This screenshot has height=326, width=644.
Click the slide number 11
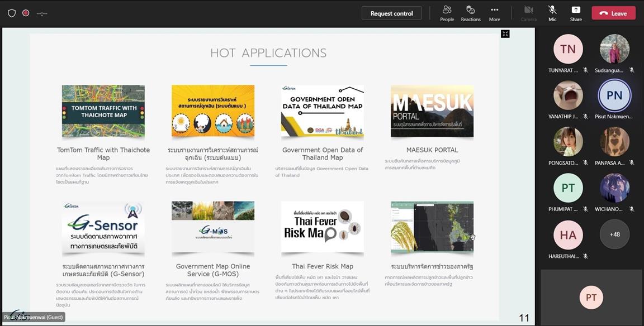click(524, 318)
